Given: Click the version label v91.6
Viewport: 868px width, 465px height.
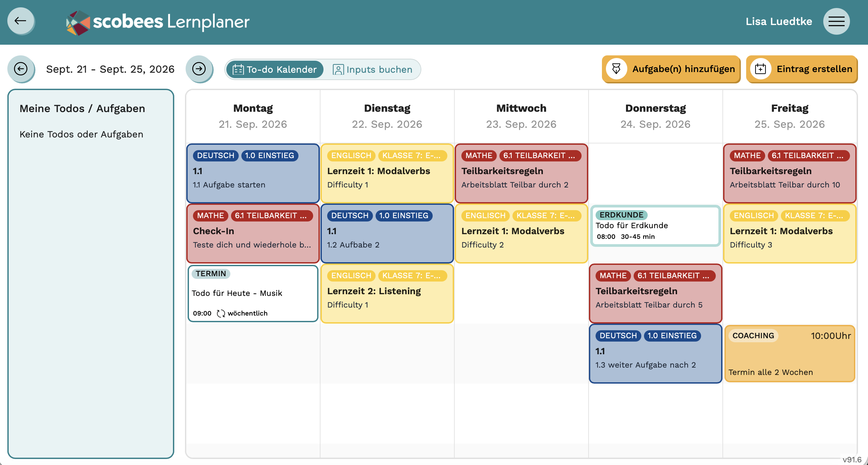Looking at the screenshot, I should point(852,460).
